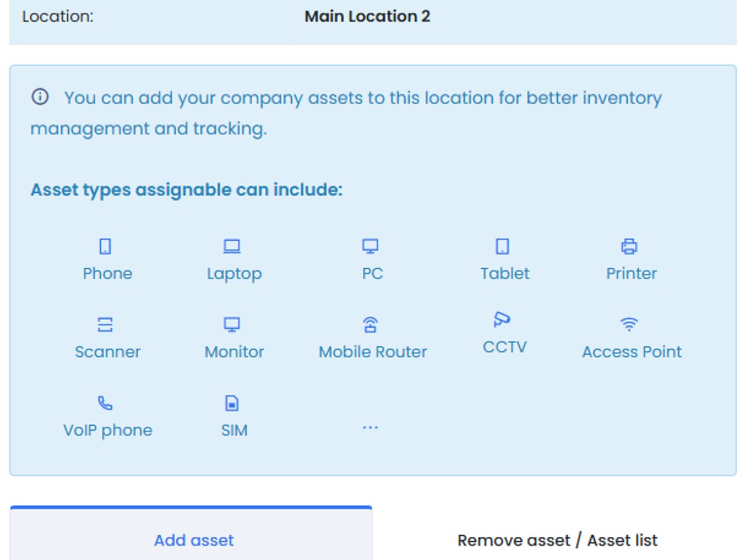The height and width of the screenshot is (560, 747).
Task: Click the Mobile Router text label
Action: (373, 352)
